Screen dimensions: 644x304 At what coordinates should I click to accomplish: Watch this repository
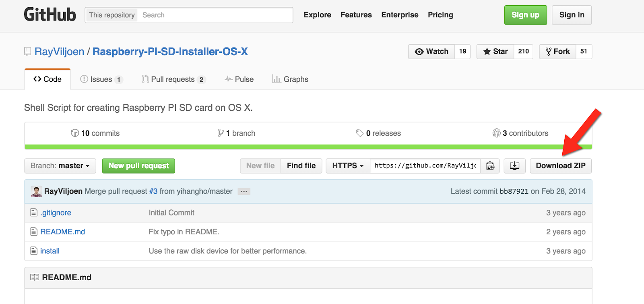point(431,52)
